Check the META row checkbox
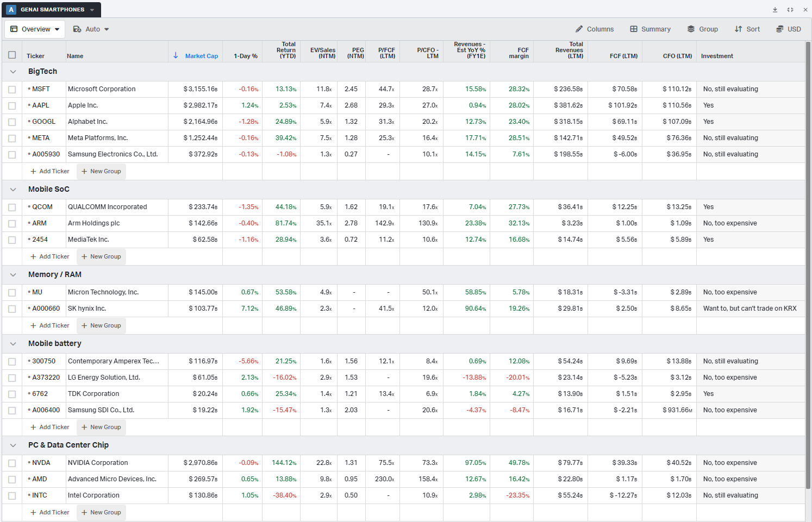This screenshot has height=522, width=812. [12, 138]
